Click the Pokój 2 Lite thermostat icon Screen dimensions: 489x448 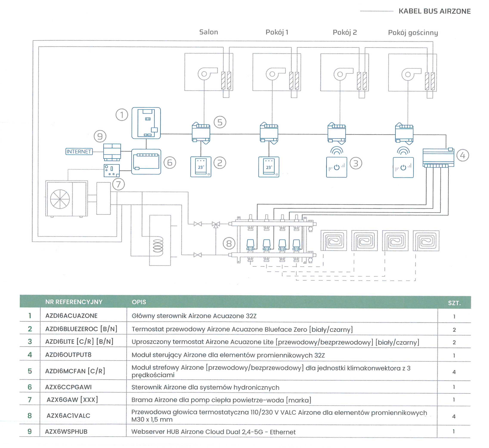(336, 167)
